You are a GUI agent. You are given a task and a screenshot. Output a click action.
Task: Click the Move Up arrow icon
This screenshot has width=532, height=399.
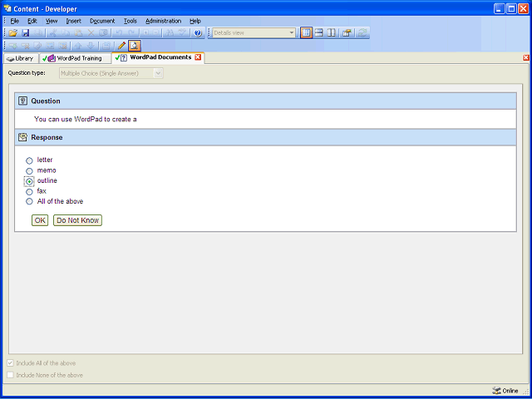[x=78, y=46]
